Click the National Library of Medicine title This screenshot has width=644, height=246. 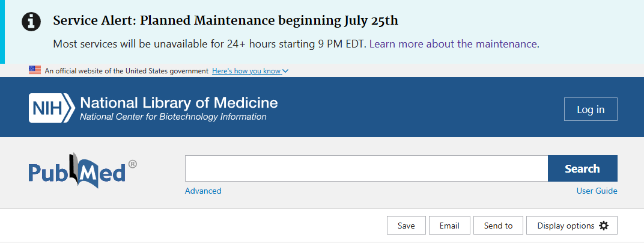pyautogui.click(x=179, y=102)
